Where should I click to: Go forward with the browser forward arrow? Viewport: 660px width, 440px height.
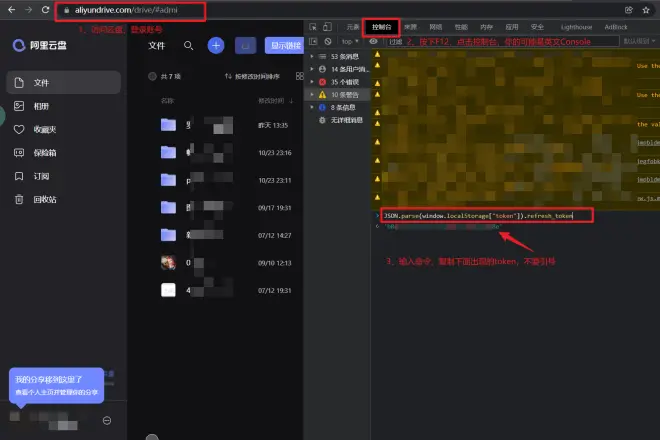[x=28, y=10]
